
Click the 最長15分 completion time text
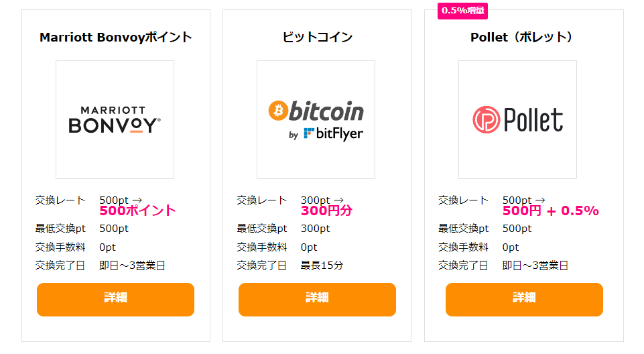click(322, 265)
